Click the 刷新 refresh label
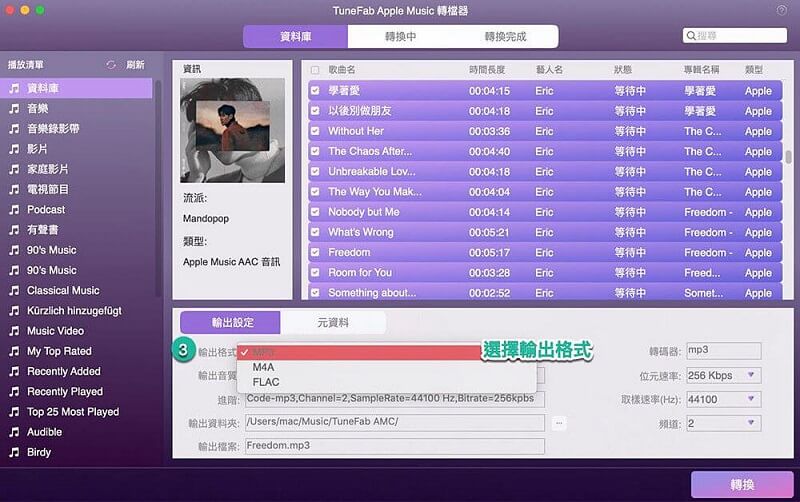800x502 pixels. pyautogui.click(x=135, y=65)
